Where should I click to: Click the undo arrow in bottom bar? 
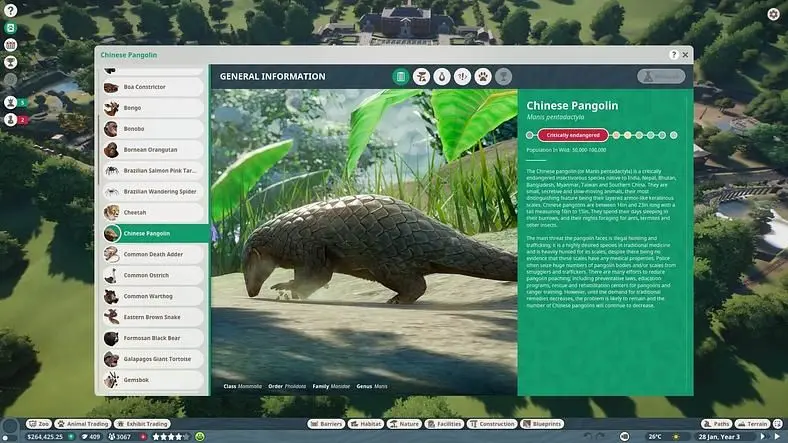coord(588,436)
